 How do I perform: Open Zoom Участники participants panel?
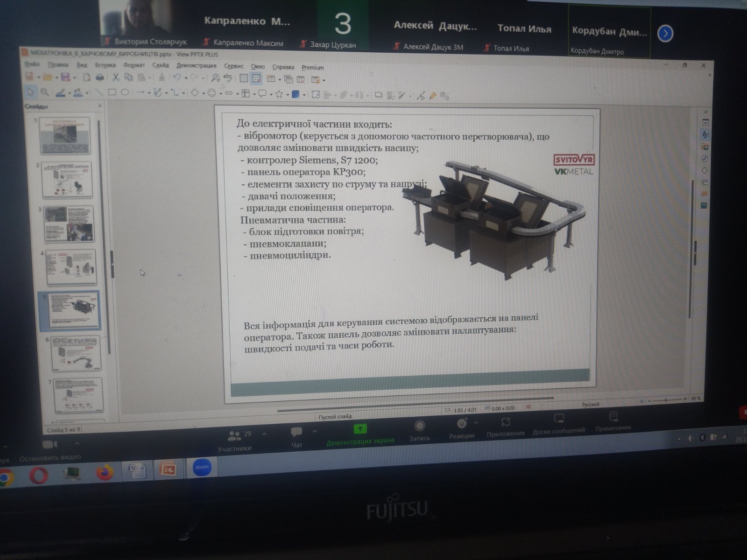(234, 441)
